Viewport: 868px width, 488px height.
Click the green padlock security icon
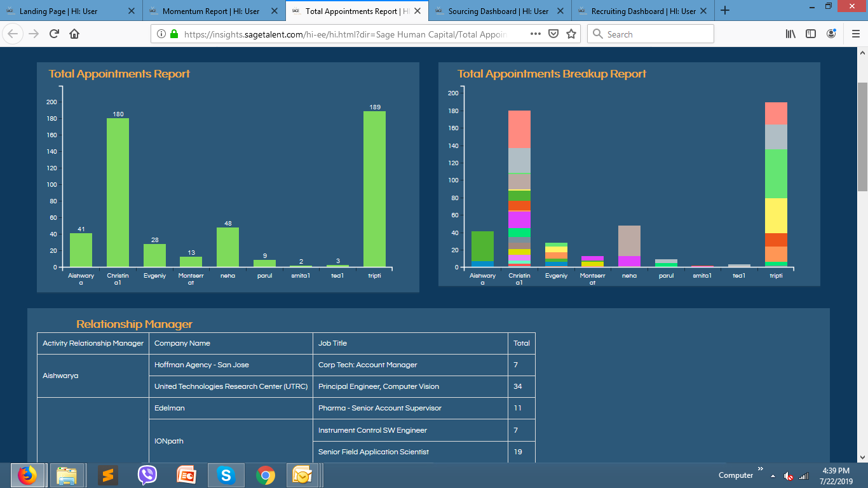(174, 34)
